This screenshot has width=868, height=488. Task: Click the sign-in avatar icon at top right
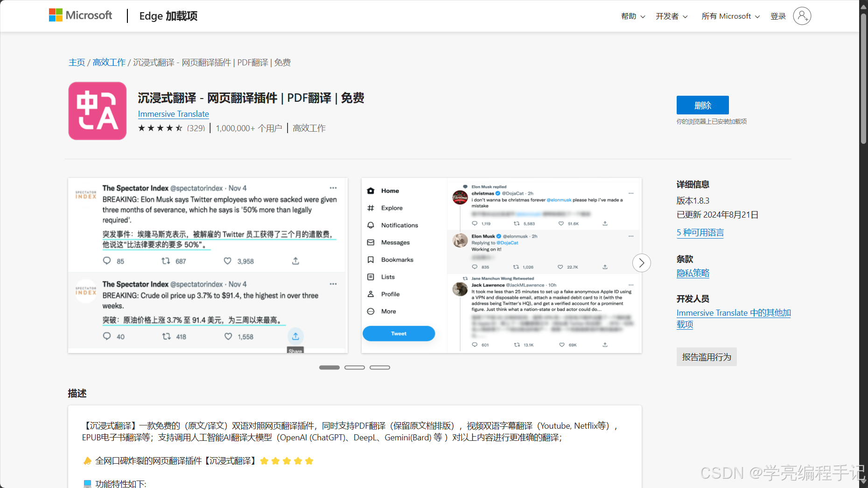tap(802, 16)
